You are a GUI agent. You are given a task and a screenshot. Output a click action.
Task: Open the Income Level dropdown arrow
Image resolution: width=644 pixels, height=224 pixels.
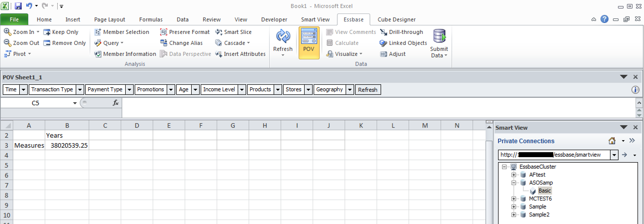tap(242, 90)
